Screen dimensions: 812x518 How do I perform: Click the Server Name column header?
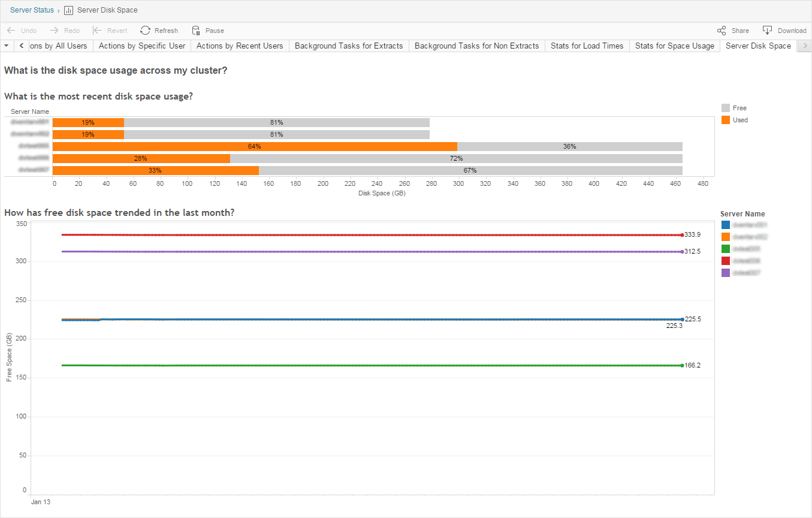[30, 112]
